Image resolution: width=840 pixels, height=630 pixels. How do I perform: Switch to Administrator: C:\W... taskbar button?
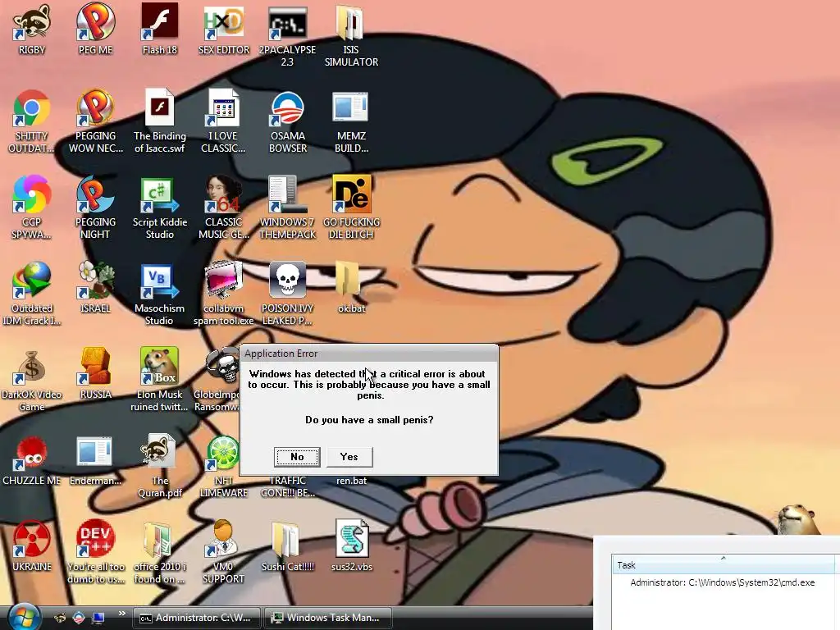pos(197,618)
